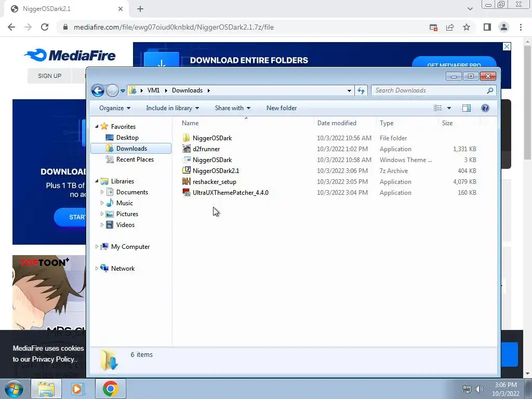Viewport: 532px width, 399px height.
Task: Open recent locations dropdown beside Explorer nav arrows
Action: tap(123, 91)
